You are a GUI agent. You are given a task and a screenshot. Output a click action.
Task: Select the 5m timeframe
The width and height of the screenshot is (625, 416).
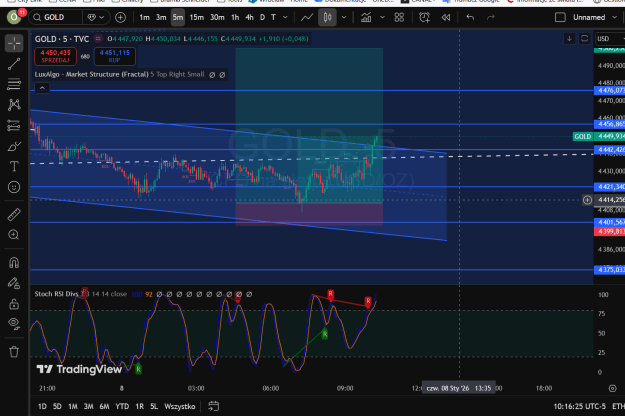(x=178, y=17)
